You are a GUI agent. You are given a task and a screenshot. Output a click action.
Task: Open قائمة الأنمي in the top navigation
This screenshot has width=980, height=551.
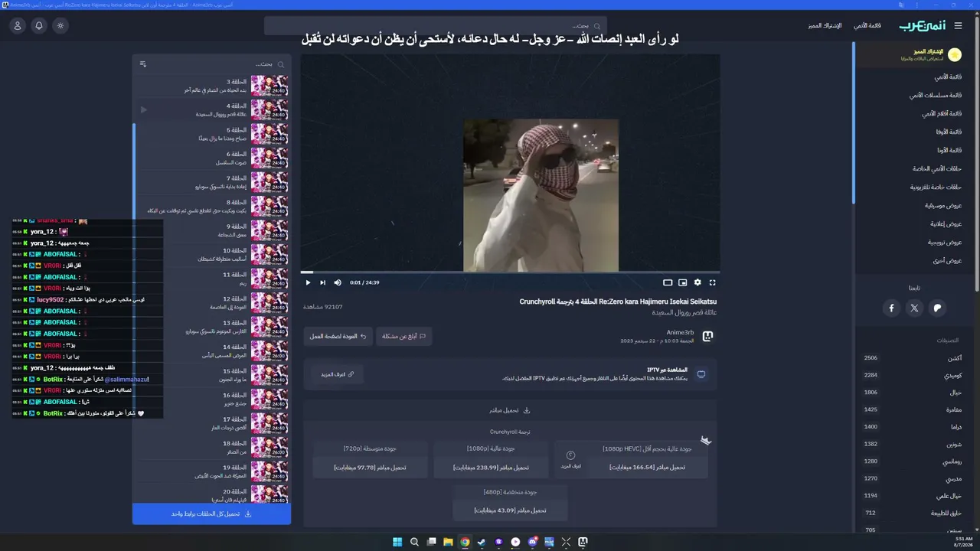867,25
